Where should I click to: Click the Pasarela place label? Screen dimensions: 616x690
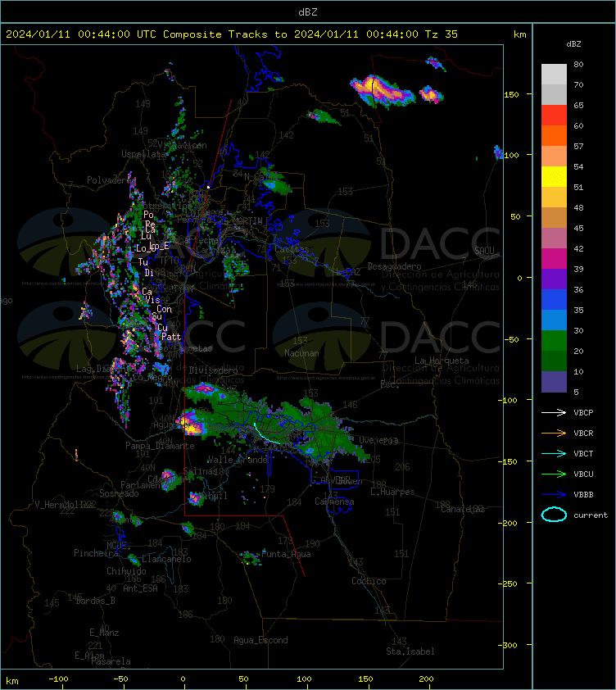pyautogui.click(x=111, y=661)
